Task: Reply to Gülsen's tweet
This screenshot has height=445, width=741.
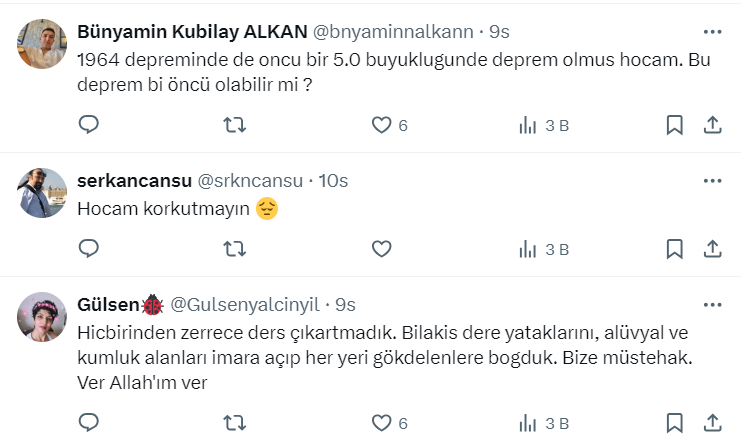Action: coord(88,423)
